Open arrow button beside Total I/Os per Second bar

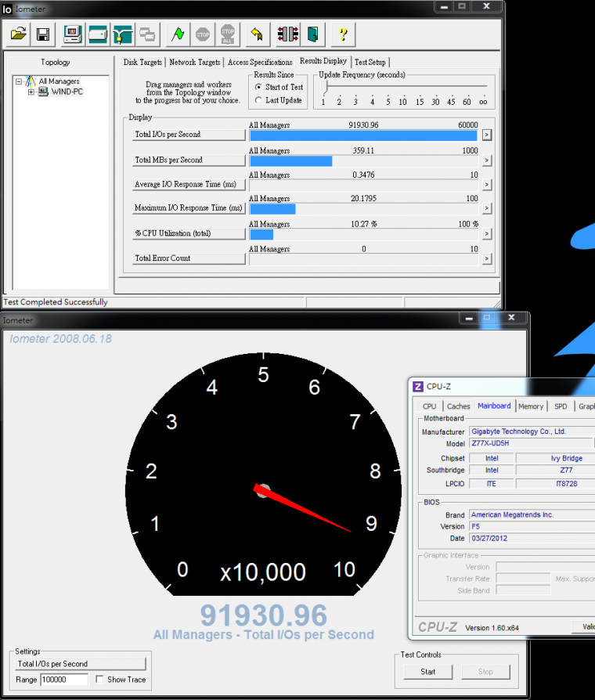point(486,135)
